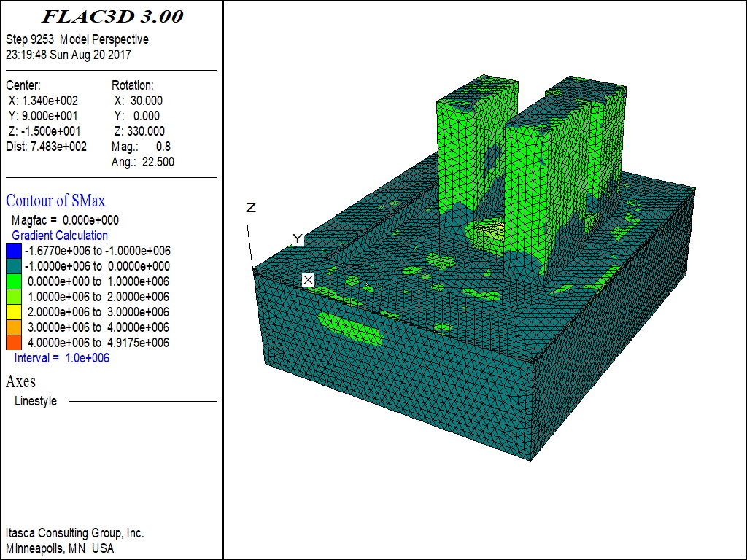This screenshot has height=560, width=747.
Task: Click the Gradient Calculation label
Action: point(60,236)
